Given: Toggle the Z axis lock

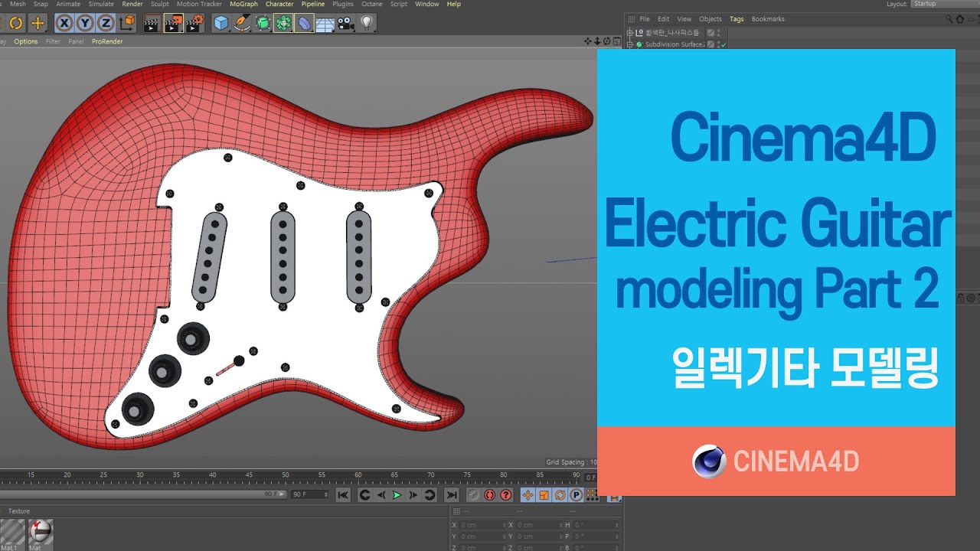Looking at the screenshot, I should pos(106,23).
